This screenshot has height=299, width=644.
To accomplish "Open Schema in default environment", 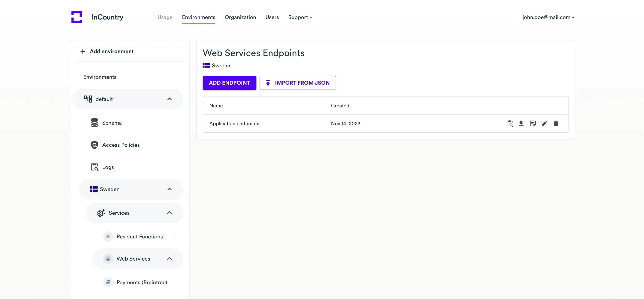I will (x=112, y=123).
